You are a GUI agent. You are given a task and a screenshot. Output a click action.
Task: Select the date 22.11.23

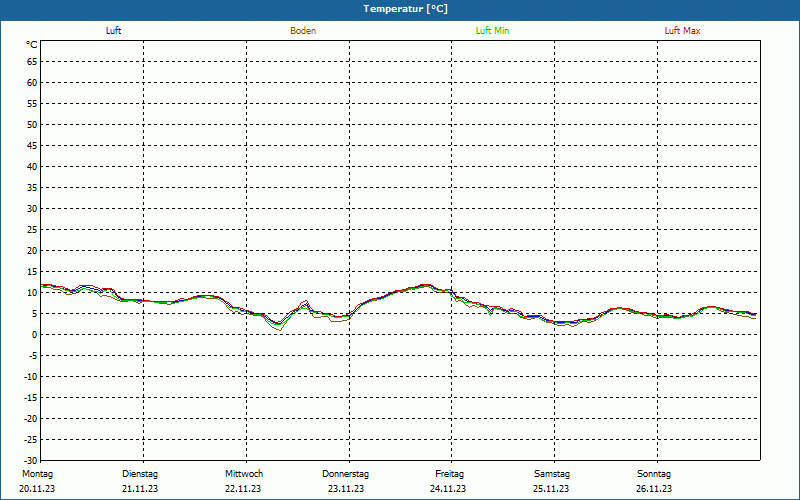pyautogui.click(x=243, y=489)
